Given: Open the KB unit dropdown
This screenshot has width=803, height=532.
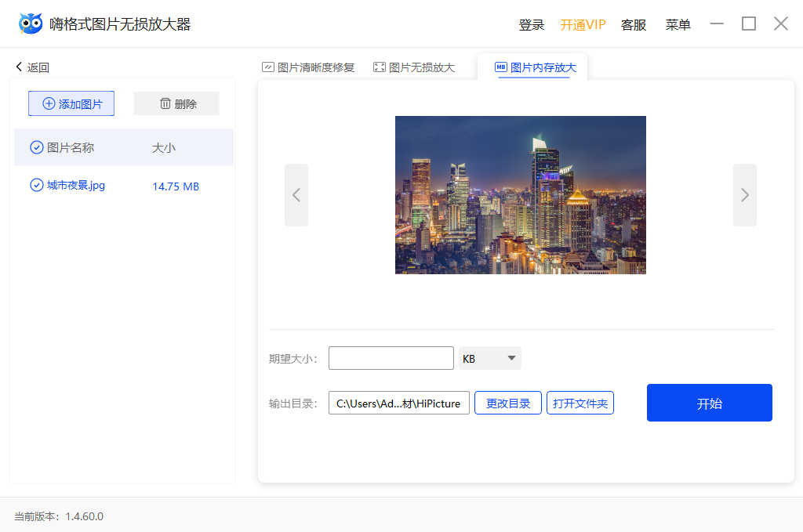Looking at the screenshot, I should [x=489, y=357].
